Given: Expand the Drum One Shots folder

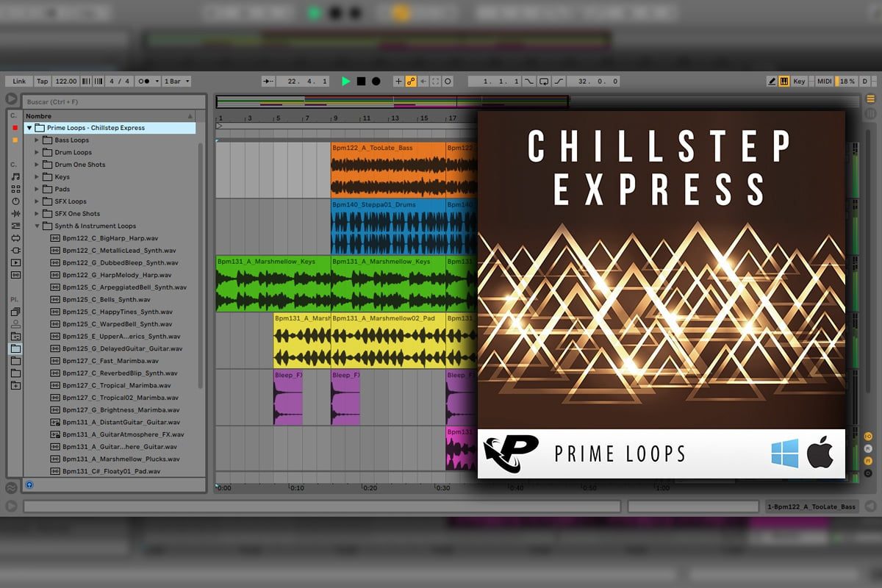Looking at the screenshot, I should [x=37, y=165].
